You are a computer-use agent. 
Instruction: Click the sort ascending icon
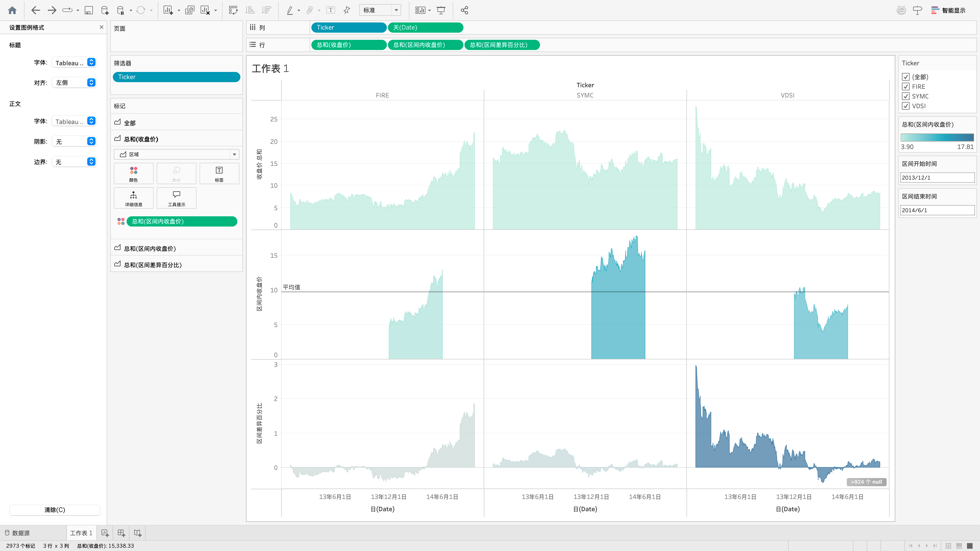coord(250,10)
